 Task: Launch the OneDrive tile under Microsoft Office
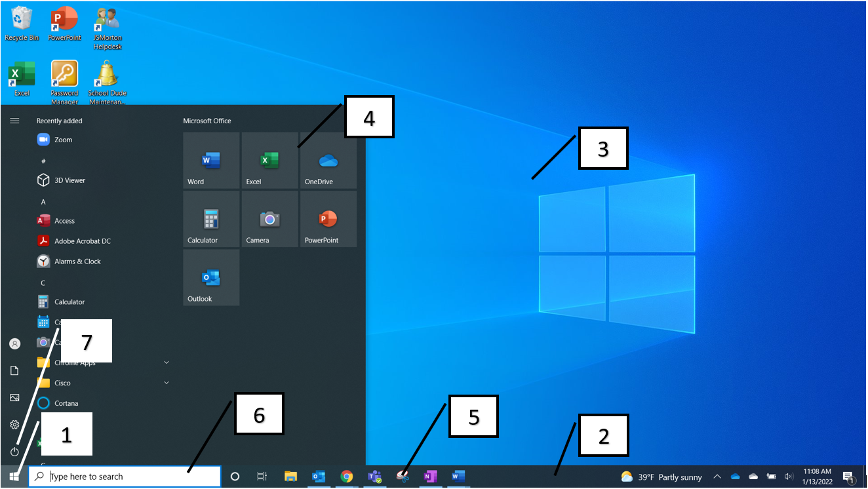328,161
